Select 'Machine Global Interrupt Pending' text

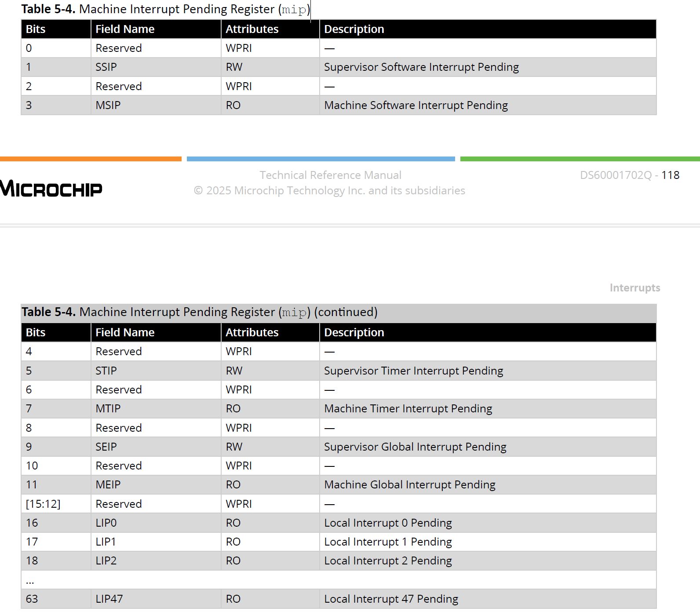tap(410, 485)
